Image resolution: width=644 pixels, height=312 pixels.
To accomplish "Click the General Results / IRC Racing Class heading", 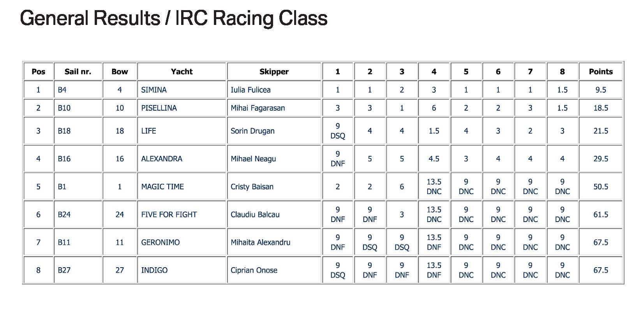I will [x=173, y=18].
